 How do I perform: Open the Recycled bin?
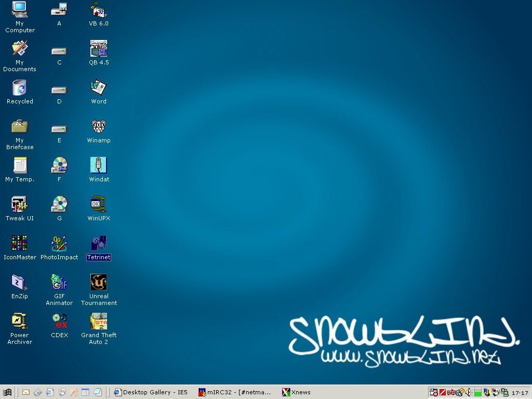(20, 88)
